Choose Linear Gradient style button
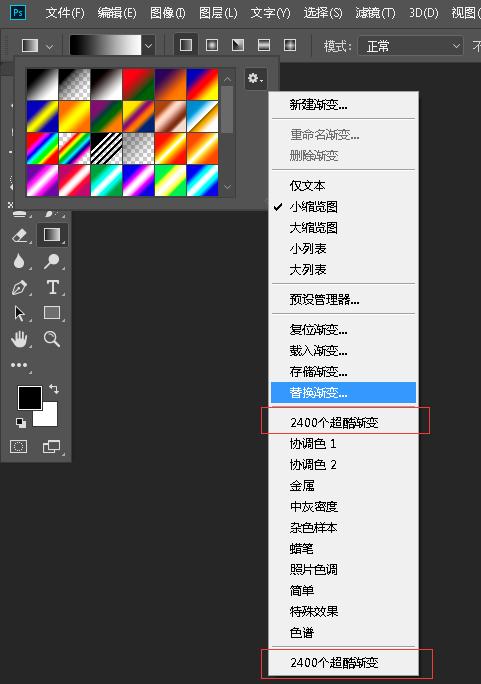Image resolution: width=481 pixels, height=684 pixels. (x=186, y=45)
